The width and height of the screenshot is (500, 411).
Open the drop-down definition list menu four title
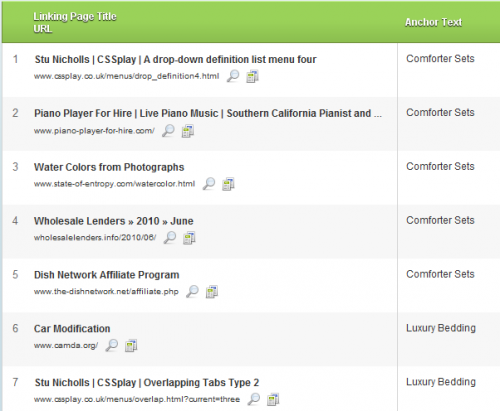click(175, 59)
